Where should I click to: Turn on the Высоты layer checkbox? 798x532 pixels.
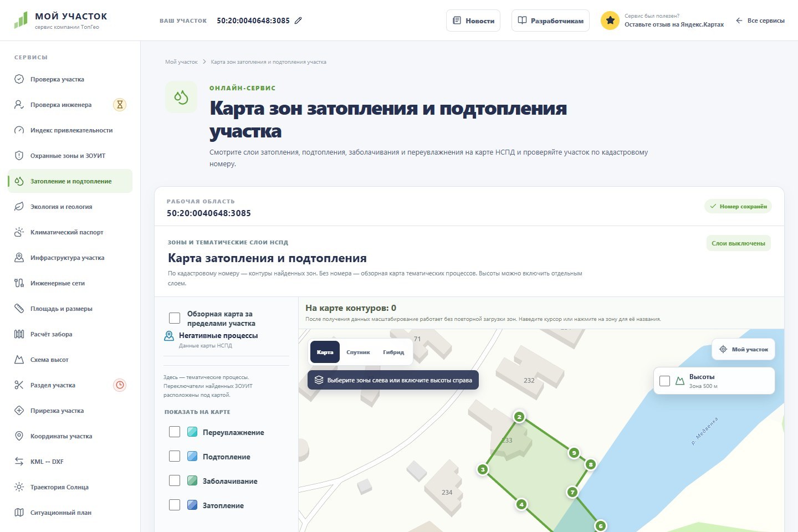[x=665, y=381]
